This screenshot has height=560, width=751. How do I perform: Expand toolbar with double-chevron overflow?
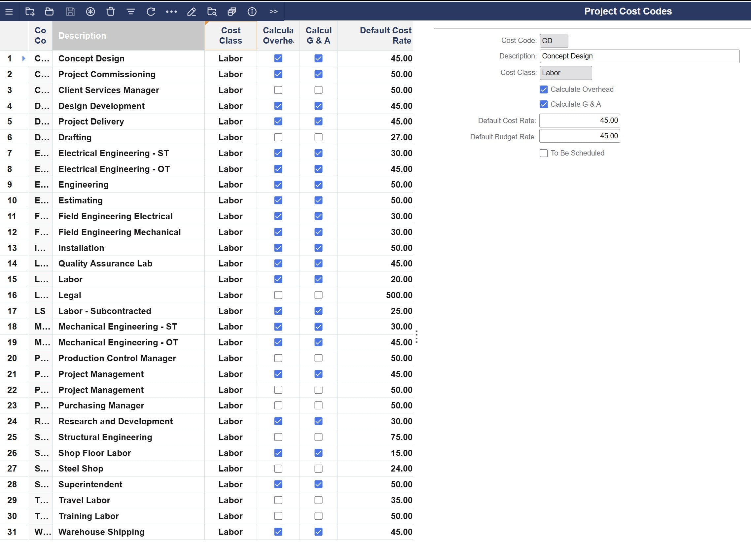[x=273, y=12]
